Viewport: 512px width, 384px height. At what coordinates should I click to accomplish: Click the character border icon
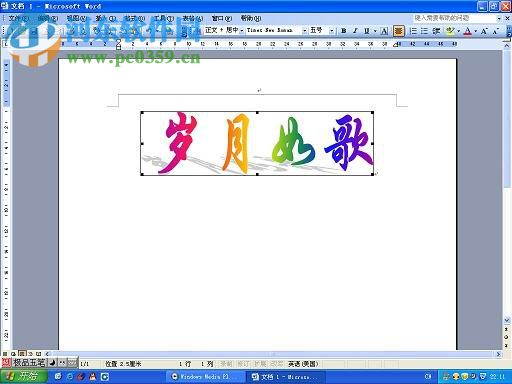click(384, 31)
